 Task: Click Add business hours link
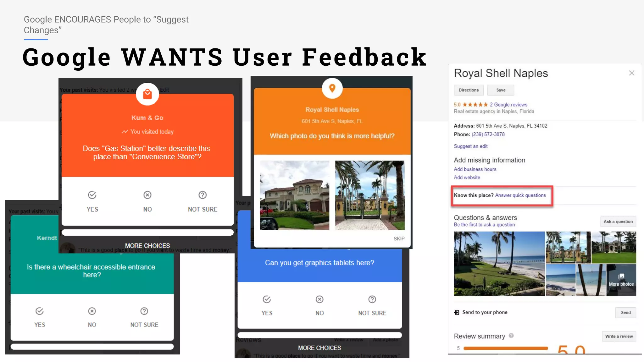point(475,169)
